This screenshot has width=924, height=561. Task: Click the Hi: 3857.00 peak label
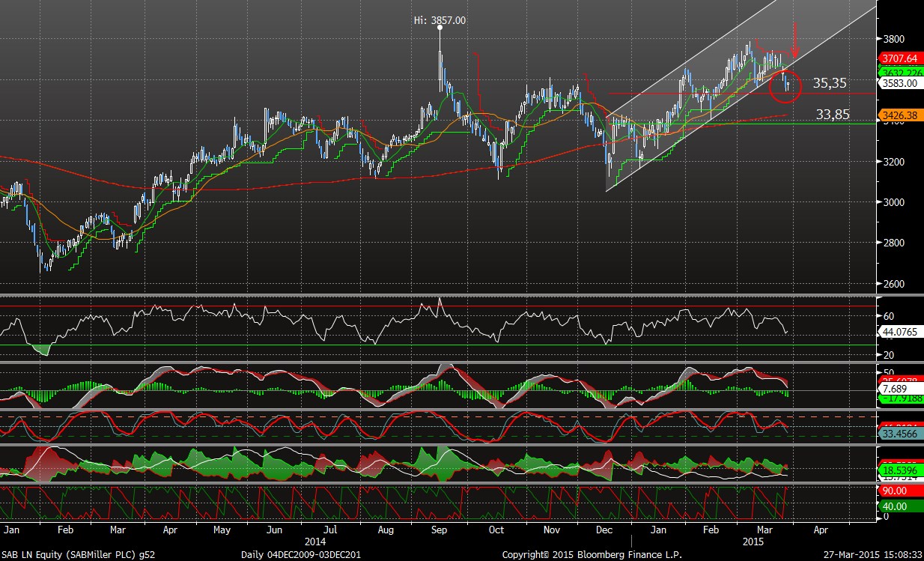[440, 20]
